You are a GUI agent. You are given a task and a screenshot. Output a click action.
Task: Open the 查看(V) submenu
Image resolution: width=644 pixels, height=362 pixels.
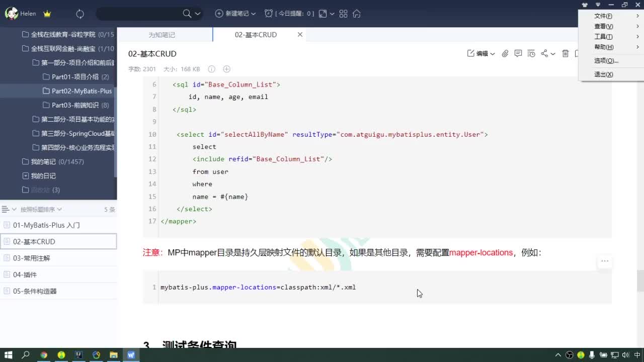click(611, 26)
